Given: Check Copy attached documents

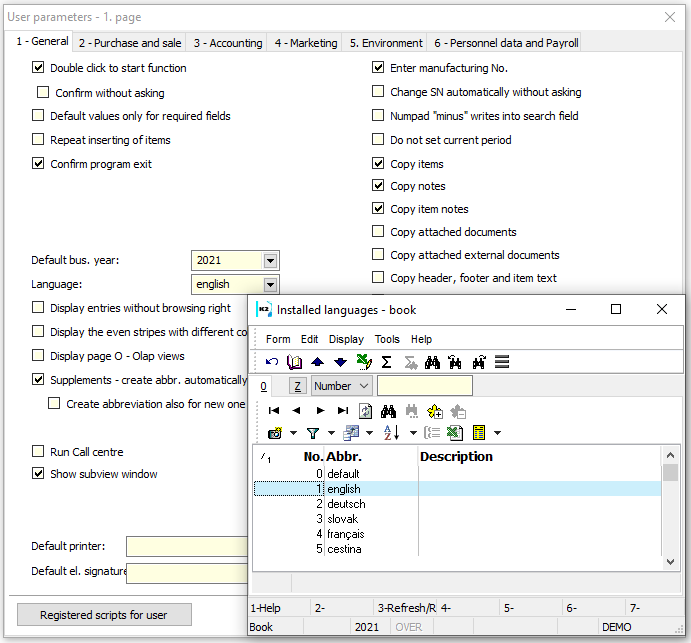Looking at the screenshot, I should (378, 231).
